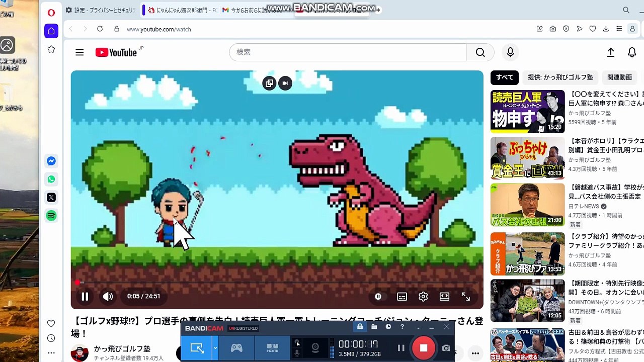Toggle the video autoplay switch
The width and height of the screenshot is (644, 362).
tap(378, 297)
